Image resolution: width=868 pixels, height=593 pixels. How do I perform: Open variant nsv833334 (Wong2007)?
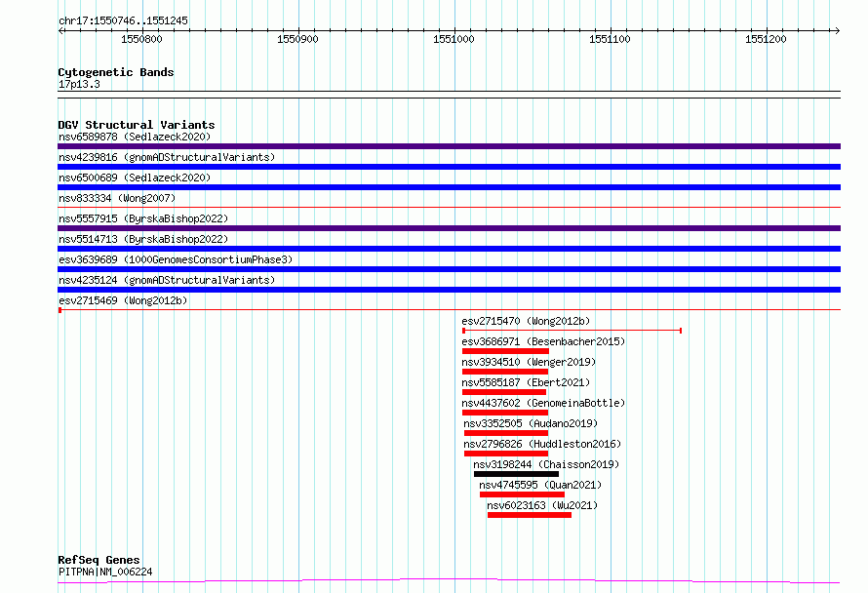(117, 198)
